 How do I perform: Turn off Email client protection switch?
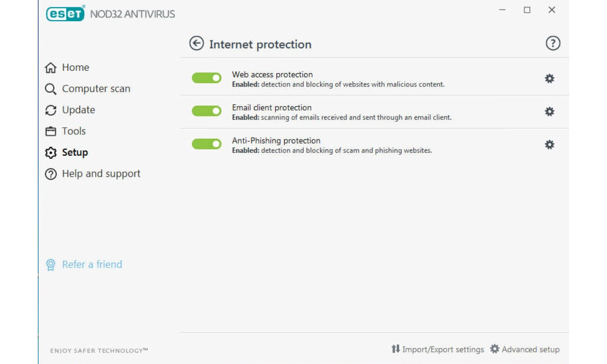tap(206, 111)
